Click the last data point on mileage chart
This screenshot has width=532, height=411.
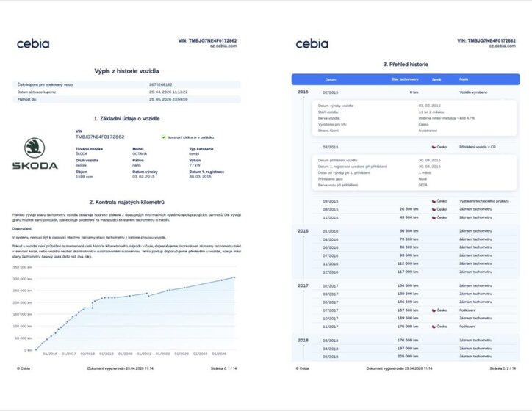point(234,277)
